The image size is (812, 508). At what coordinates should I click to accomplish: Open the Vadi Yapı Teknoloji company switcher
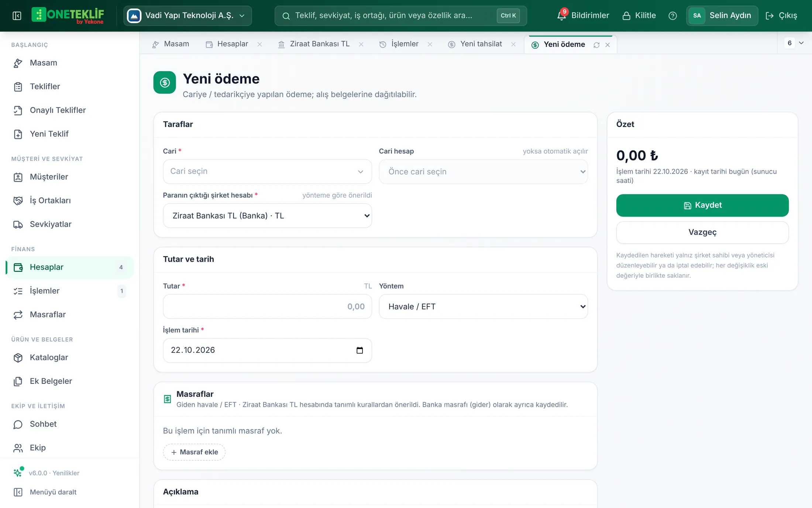(187, 16)
